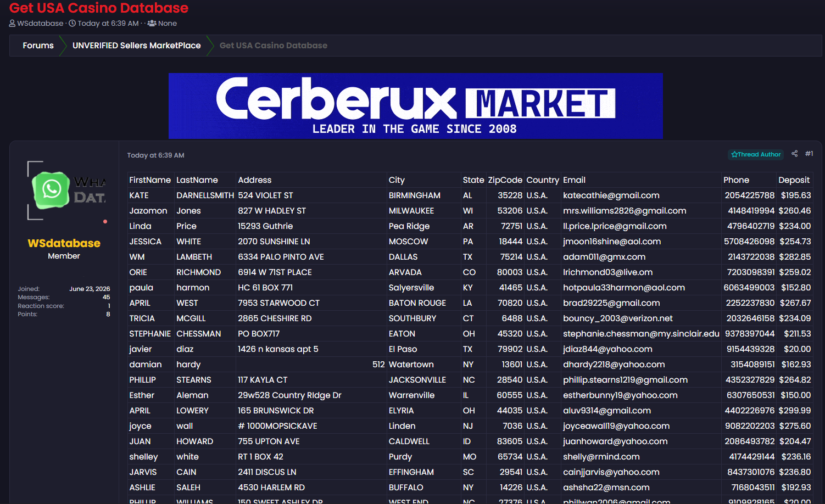The image size is (825, 504).
Task: Click the cell stephanie.chessman@my.sinclair.edu
Action: pyautogui.click(x=641, y=334)
